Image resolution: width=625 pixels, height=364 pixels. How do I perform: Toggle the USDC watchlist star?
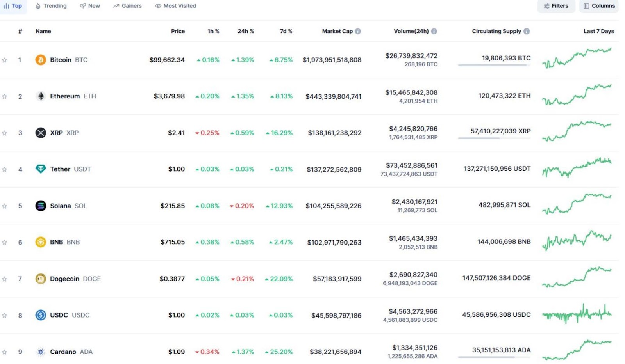[x=4, y=315]
